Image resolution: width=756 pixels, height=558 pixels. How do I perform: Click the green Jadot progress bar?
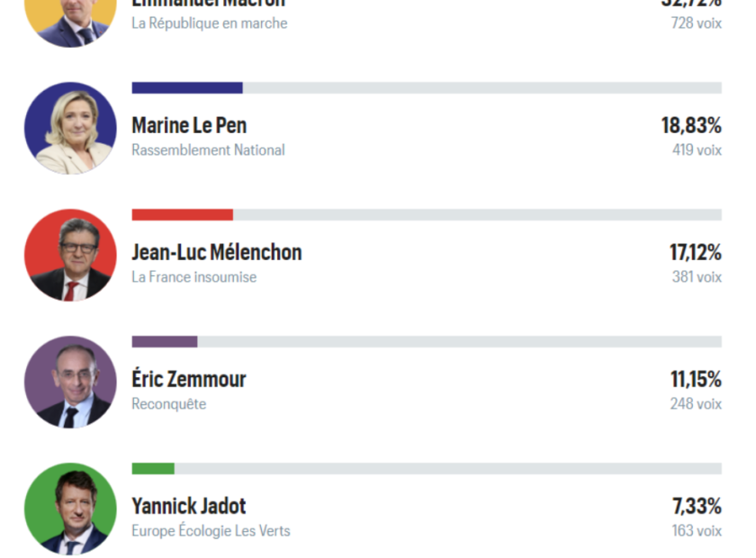(x=153, y=468)
